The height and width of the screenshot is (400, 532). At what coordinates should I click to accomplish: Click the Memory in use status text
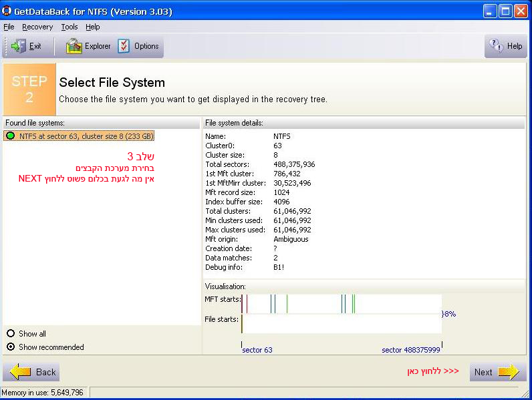point(42,393)
